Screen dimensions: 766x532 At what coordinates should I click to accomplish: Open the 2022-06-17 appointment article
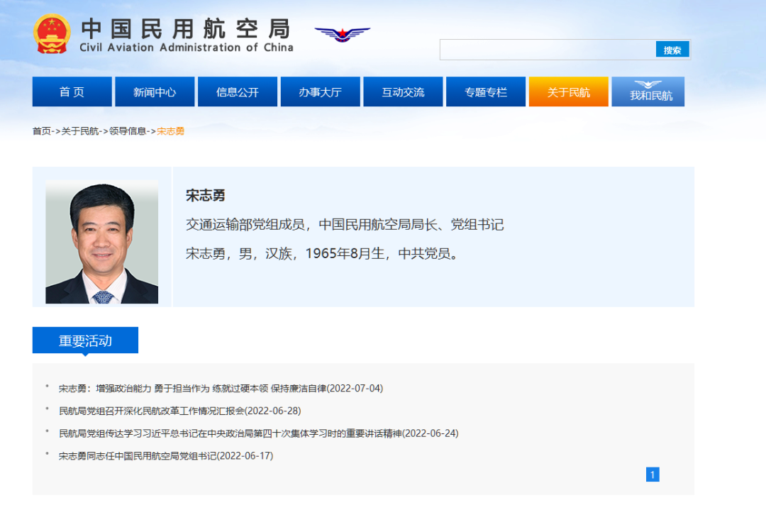[x=166, y=456]
